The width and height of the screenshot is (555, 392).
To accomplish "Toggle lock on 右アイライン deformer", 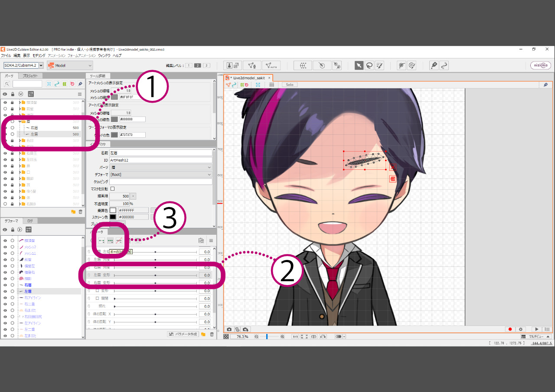I will pyautogui.click(x=13, y=298).
